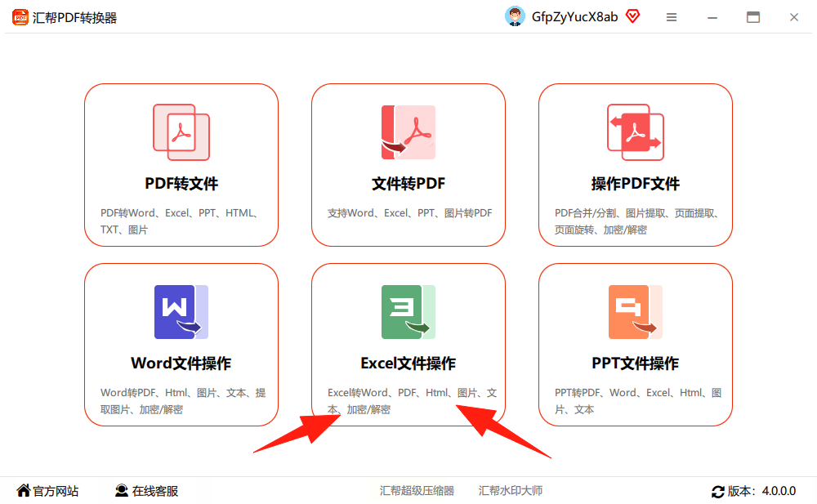Click the PDF转文件 icon
Image resolution: width=817 pixels, height=504 pixels.
pyautogui.click(x=181, y=132)
